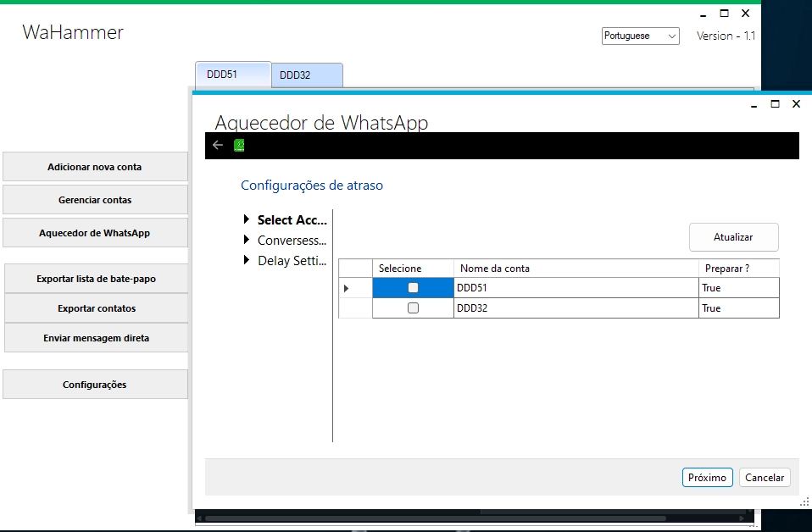
Task: Click Exportar lista de bate-papo
Action: (x=96, y=279)
